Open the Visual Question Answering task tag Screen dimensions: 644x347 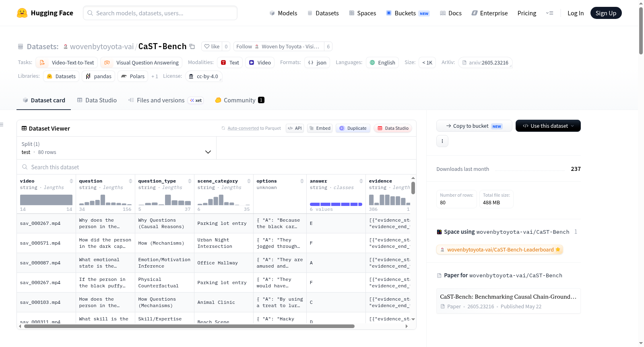click(141, 62)
